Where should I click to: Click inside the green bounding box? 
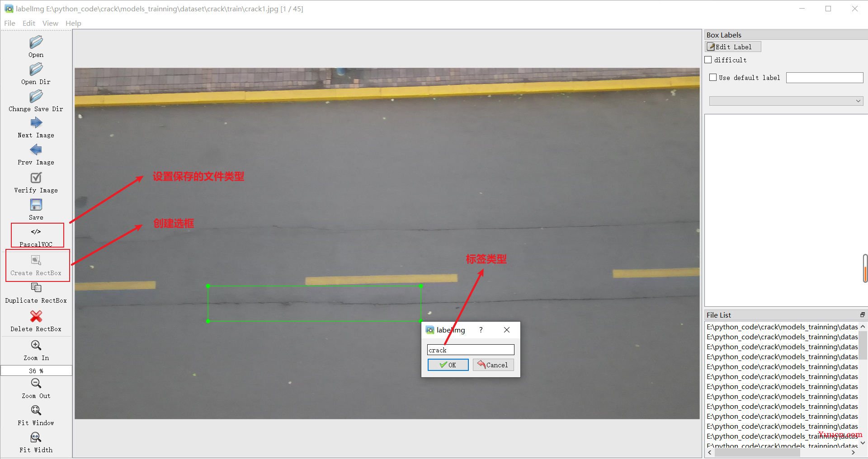point(314,304)
